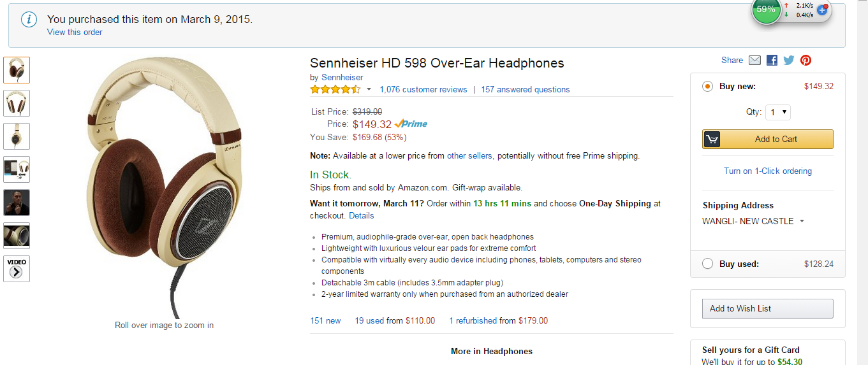Click the green 59% circle widget
This screenshot has width=868, height=365.
pos(766,10)
